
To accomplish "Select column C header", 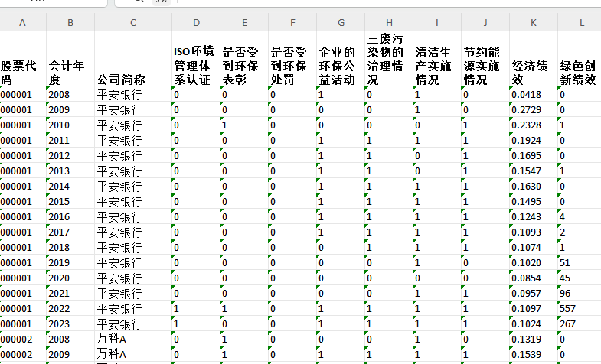I will pyautogui.click(x=133, y=23).
